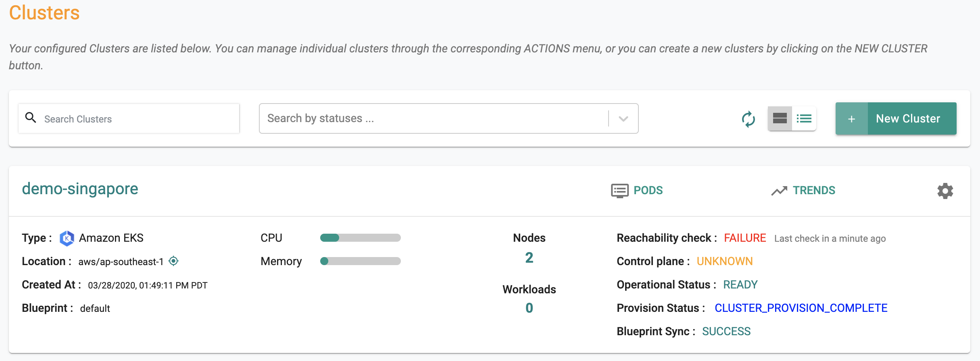
Task: Open the statuses dropdown arrow
Action: click(623, 119)
